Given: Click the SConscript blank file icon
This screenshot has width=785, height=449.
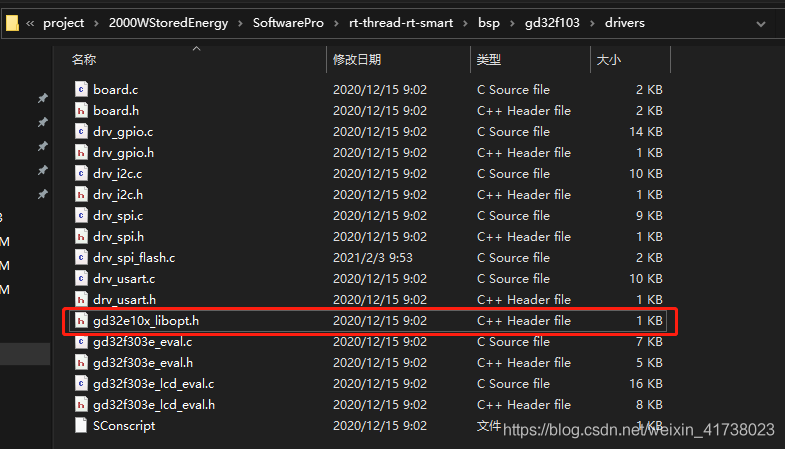Looking at the screenshot, I should pyautogui.click(x=81, y=425).
